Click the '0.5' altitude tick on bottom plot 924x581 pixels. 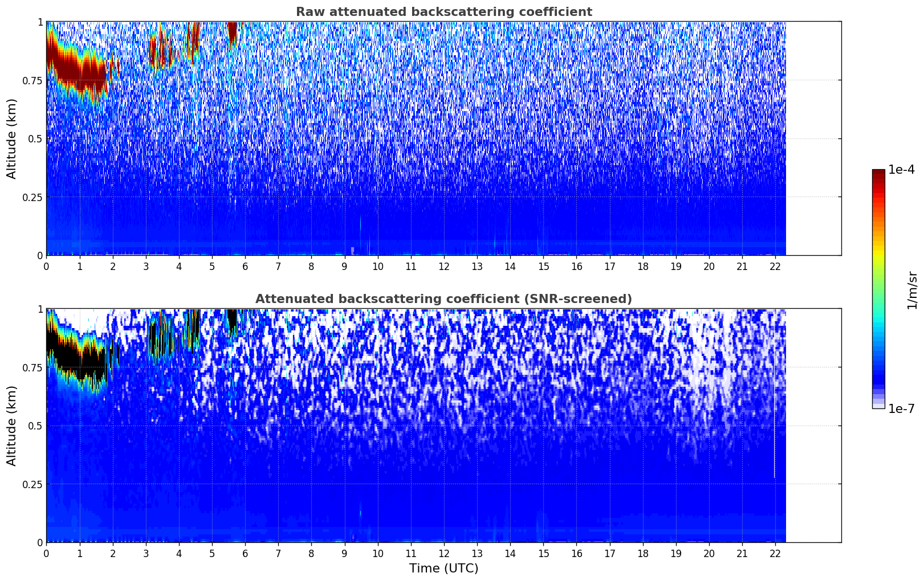tap(35, 425)
